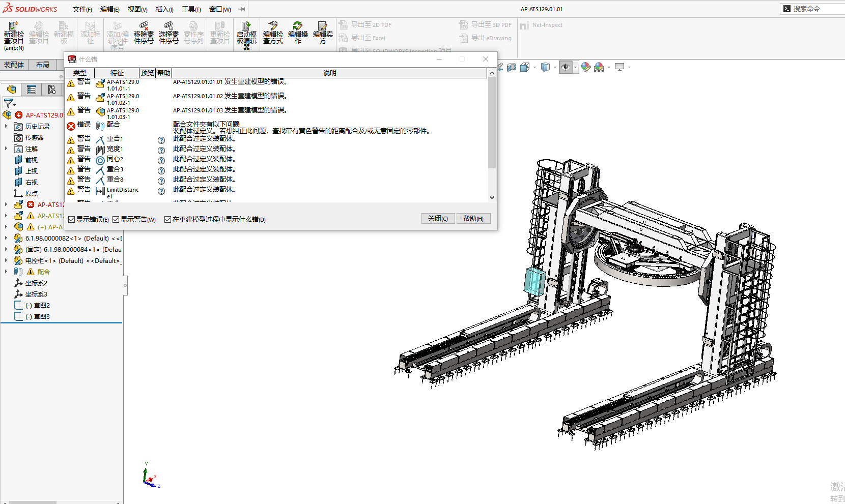
Task: Open the 文件(F) menu
Action: [x=82, y=9]
